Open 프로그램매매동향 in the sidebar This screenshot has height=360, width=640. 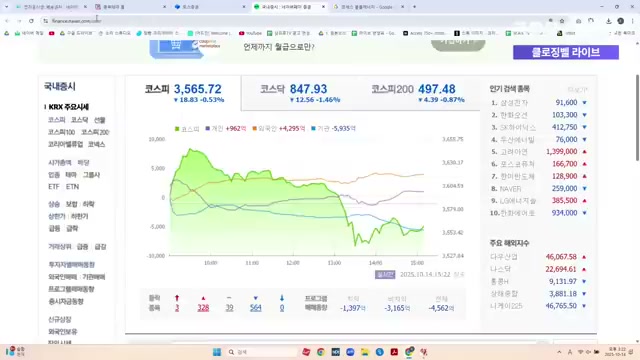coord(71,289)
